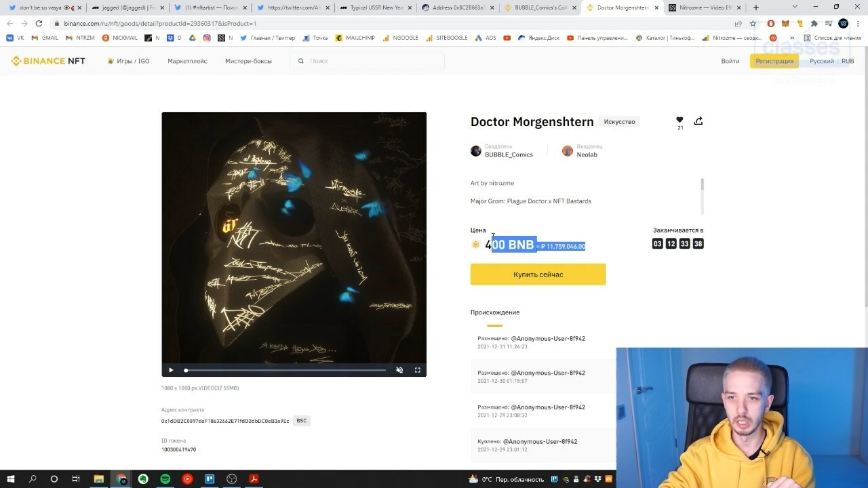Open the MAILCHIMP bookmark
Image resolution: width=868 pixels, height=488 pixels.
click(355, 38)
